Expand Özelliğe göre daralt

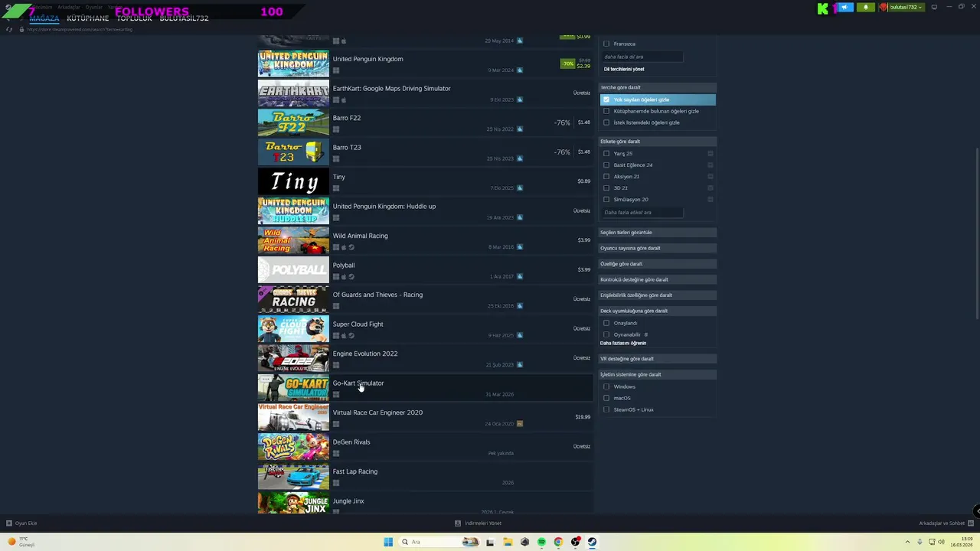tap(658, 264)
